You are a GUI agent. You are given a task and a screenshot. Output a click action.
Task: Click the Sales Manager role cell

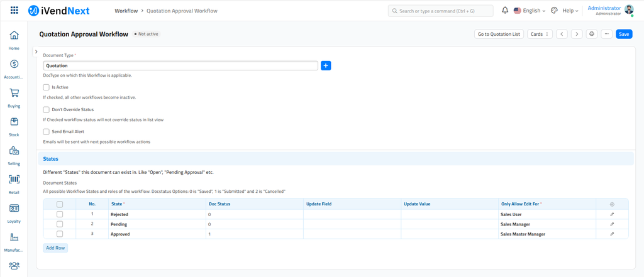pyautogui.click(x=547, y=224)
